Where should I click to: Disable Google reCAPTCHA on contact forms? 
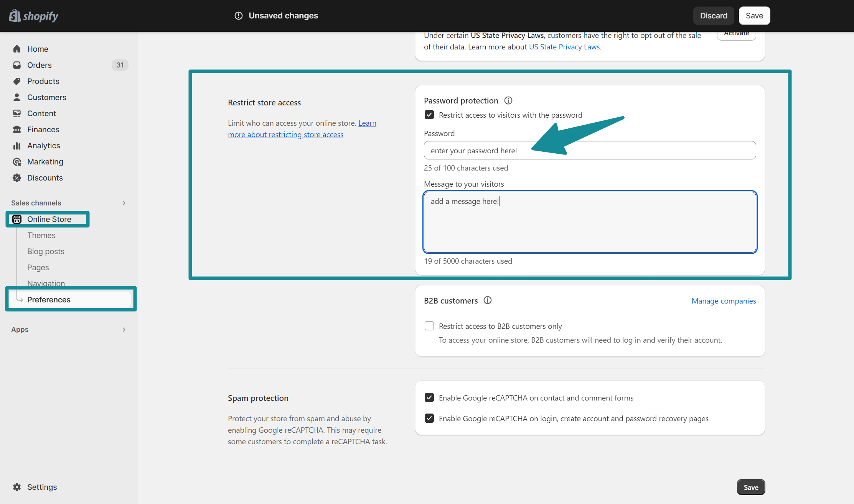click(429, 397)
